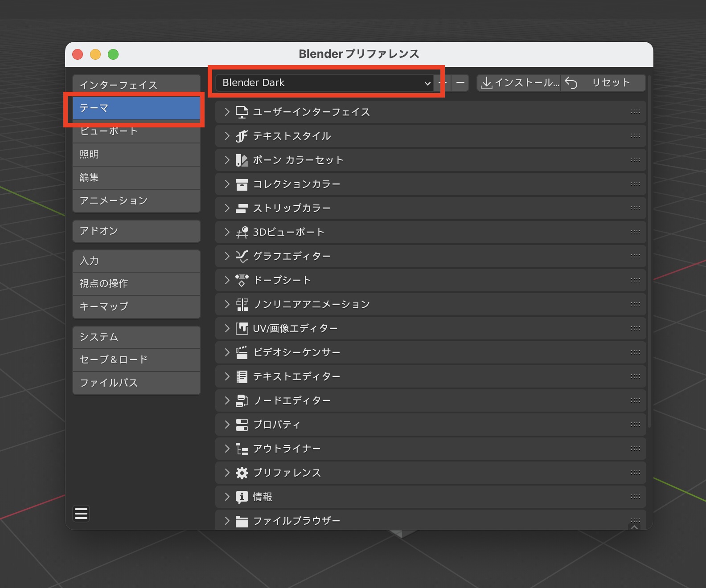Viewport: 706px width, 588px height.
Task: Click the Node Editor panel icon
Action: tap(242, 401)
